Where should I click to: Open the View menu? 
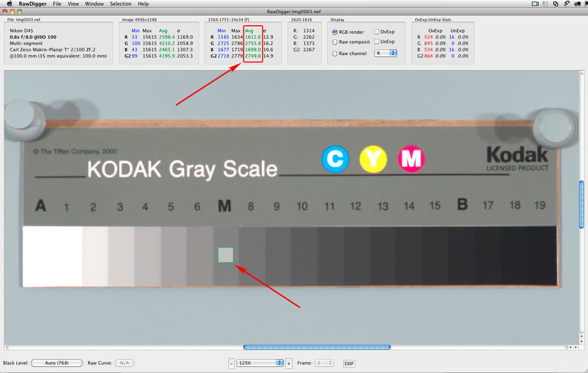(73, 4)
